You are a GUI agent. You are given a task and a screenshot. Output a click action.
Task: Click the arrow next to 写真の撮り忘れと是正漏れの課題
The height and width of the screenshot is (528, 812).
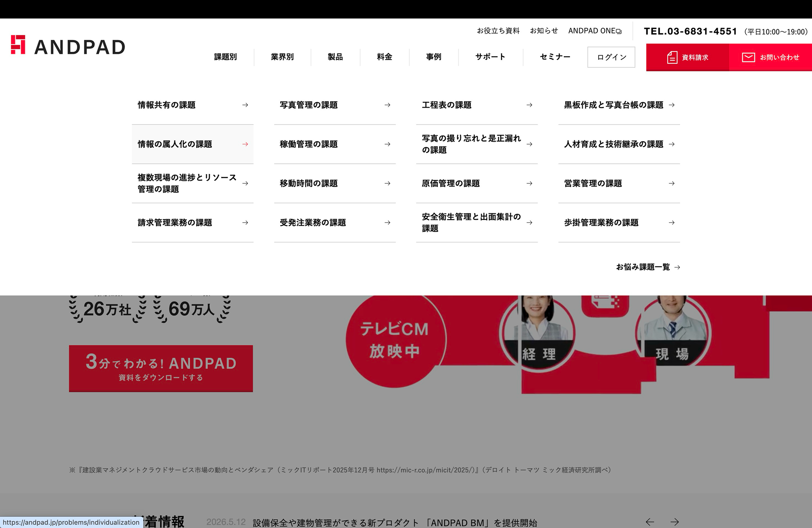point(529,144)
